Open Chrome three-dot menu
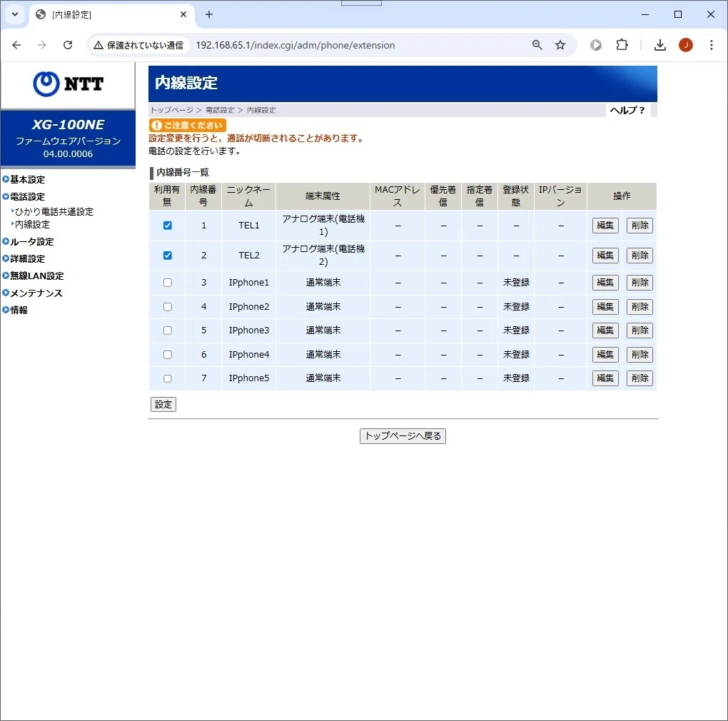 712,45
